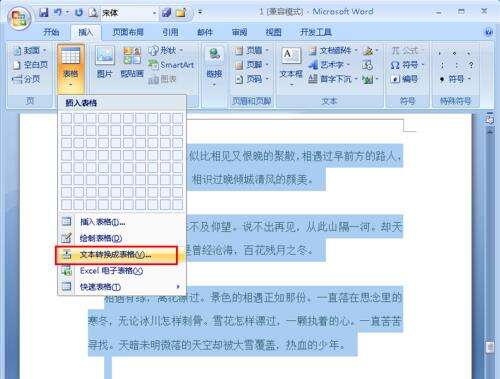Open the 形状 shapes gallery
This screenshot has height=379, width=500.
tap(166, 50)
